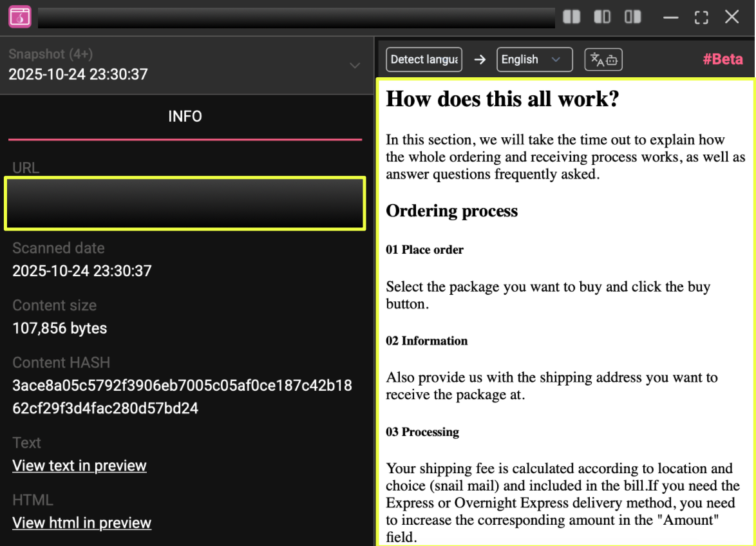Click the AI translate button

(603, 60)
